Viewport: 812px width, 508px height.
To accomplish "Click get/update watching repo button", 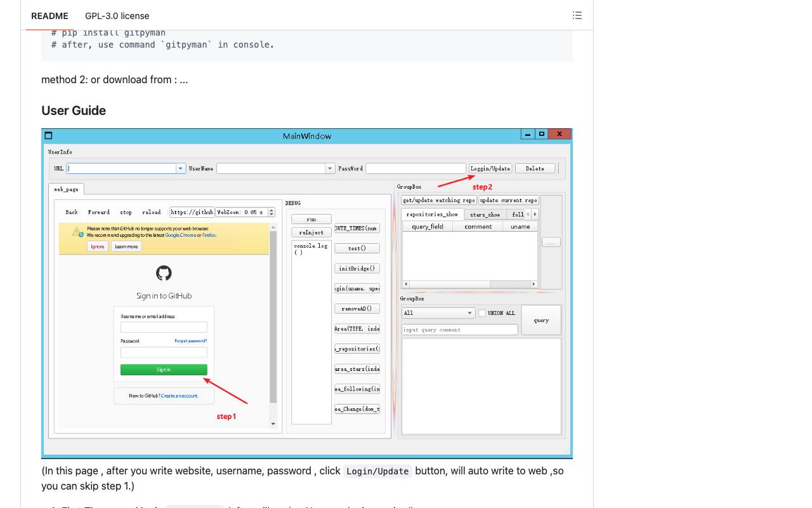I will pos(439,200).
